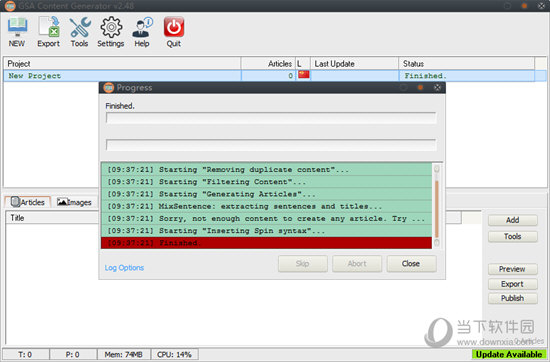Click the GSA Content Generator title bar logo
The height and width of the screenshot is (362, 550).
point(10,6)
